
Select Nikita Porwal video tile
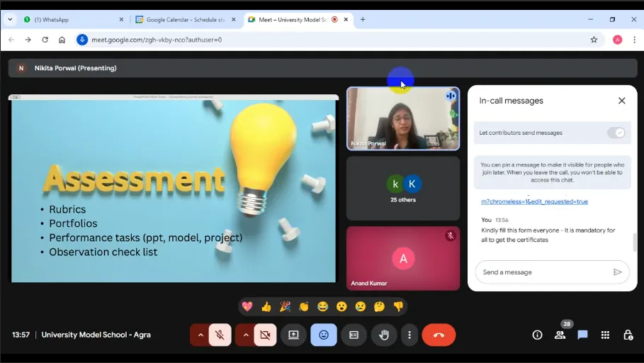403,118
